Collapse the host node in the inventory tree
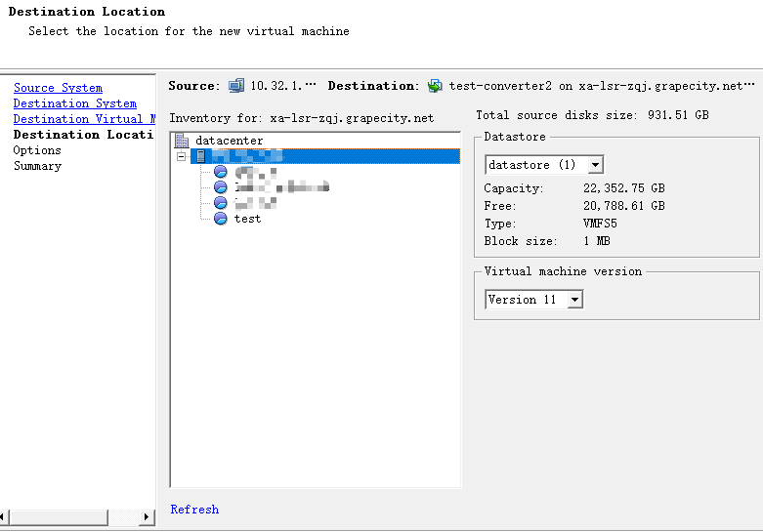 [x=182, y=156]
